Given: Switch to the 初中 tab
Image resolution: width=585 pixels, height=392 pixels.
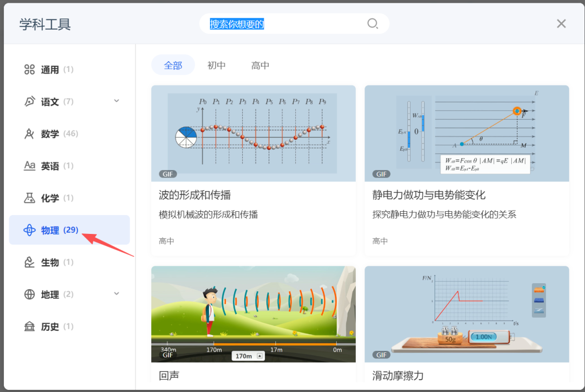Looking at the screenshot, I should point(216,64).
